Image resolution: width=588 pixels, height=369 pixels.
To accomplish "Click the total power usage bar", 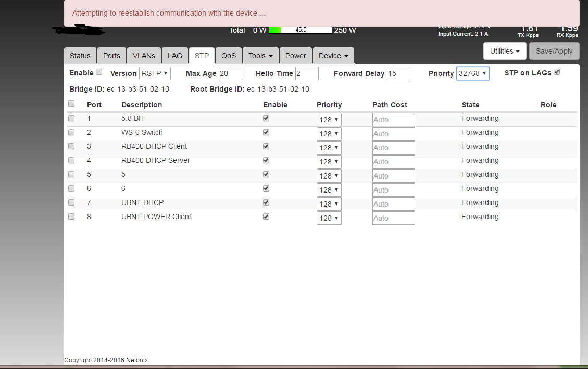I will [x=301, y=30].
